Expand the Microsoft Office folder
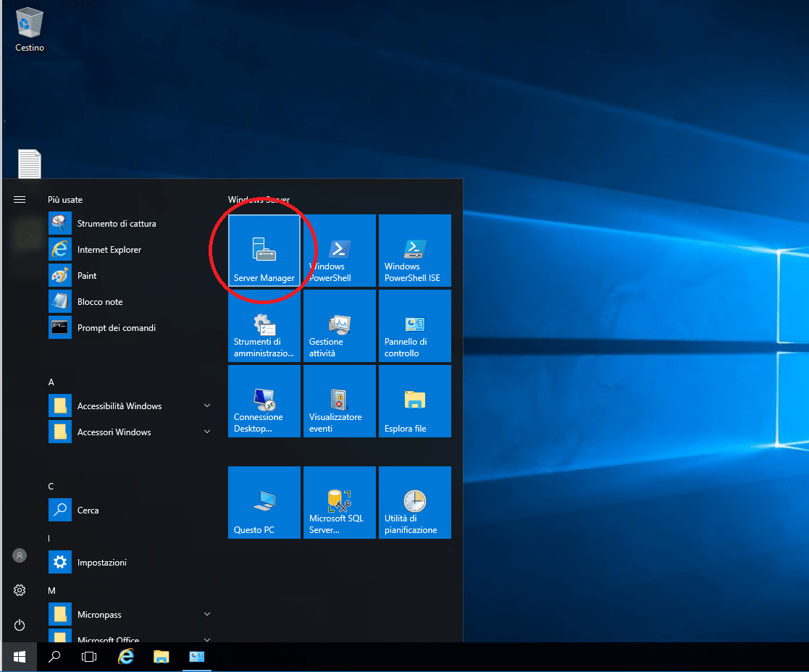 coord(130,637)
